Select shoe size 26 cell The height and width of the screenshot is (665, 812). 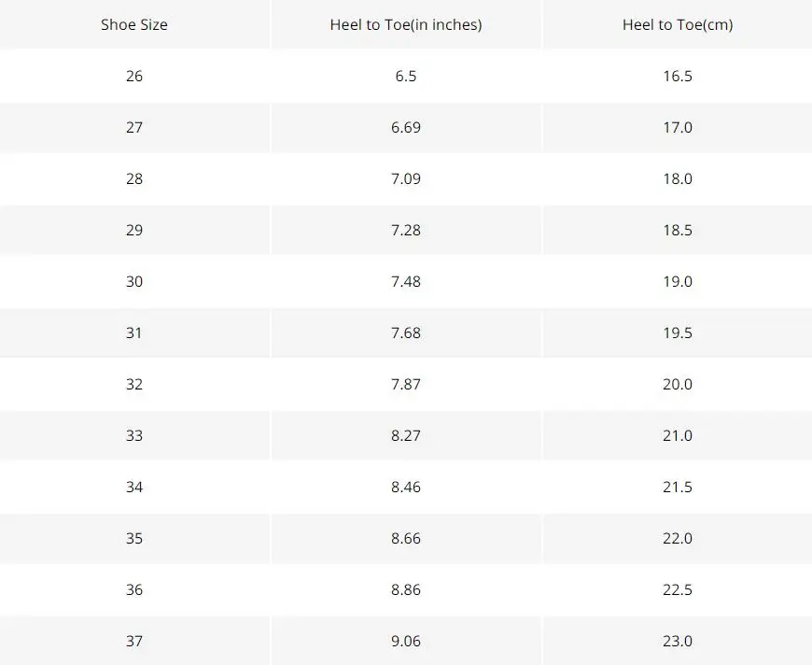pos(134,77)
